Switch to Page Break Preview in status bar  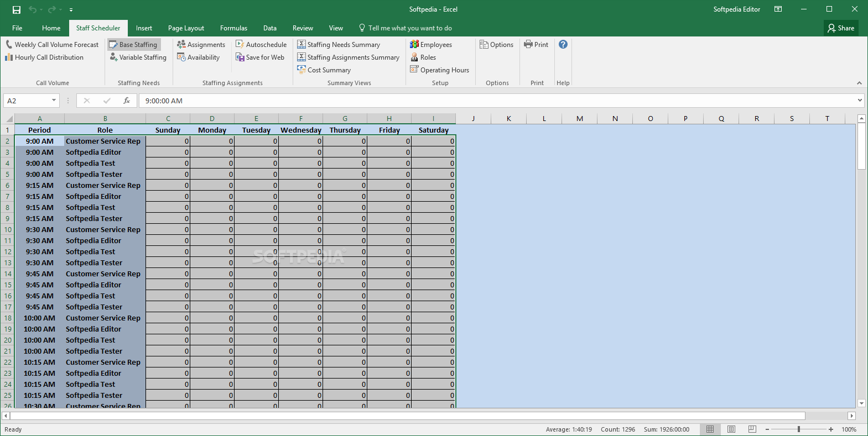point(752,429)
